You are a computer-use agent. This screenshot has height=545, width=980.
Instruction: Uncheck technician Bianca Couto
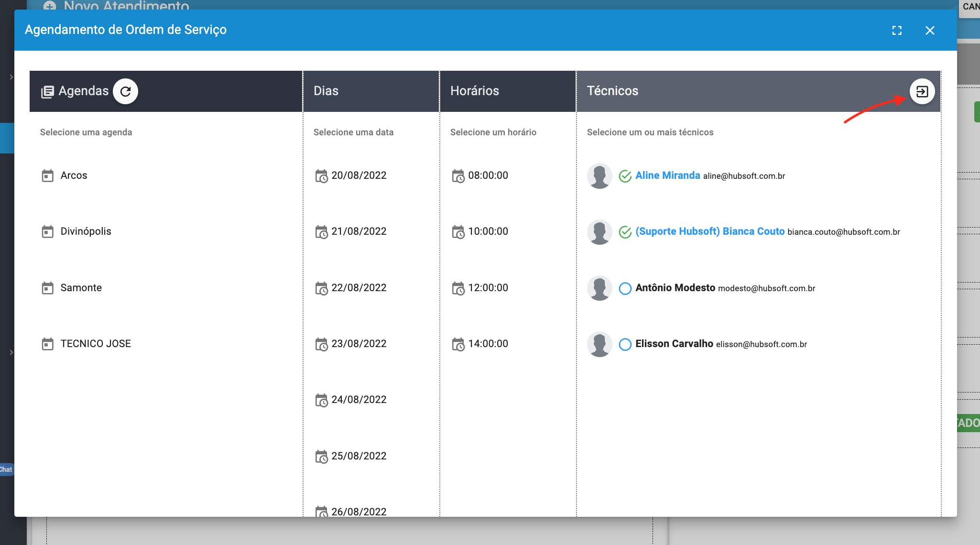coord(625,232)
